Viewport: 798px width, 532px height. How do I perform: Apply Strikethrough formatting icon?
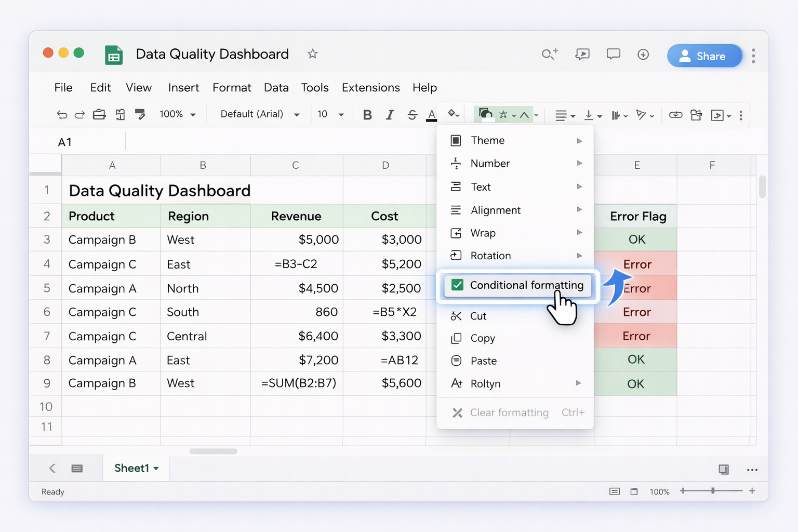coord(412,115)
